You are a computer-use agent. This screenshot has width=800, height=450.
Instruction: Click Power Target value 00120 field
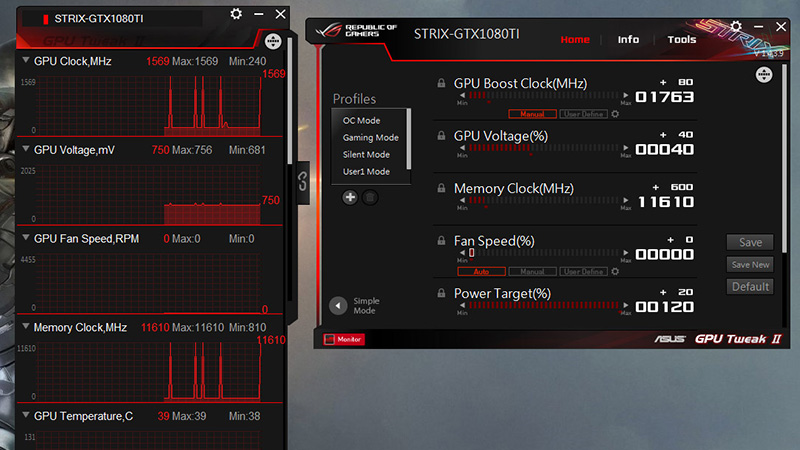pos(664,307)
